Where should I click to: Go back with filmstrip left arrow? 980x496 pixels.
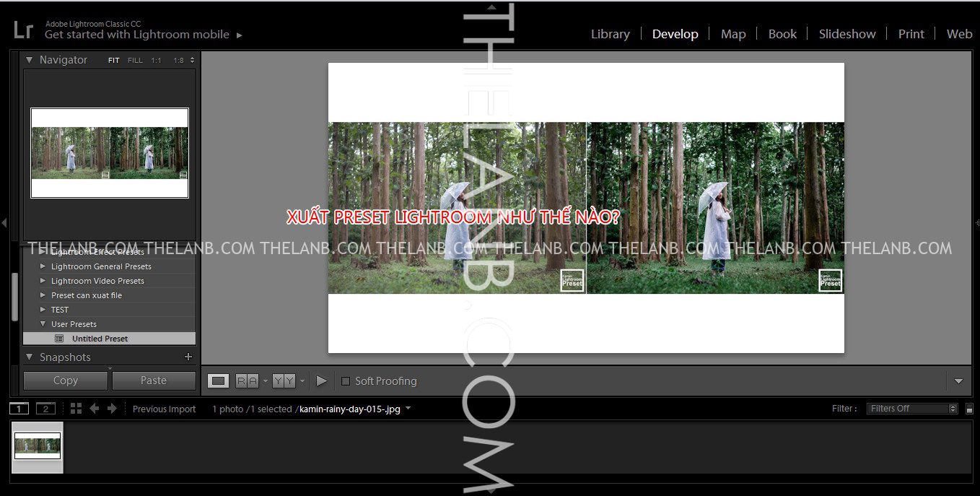94,409
